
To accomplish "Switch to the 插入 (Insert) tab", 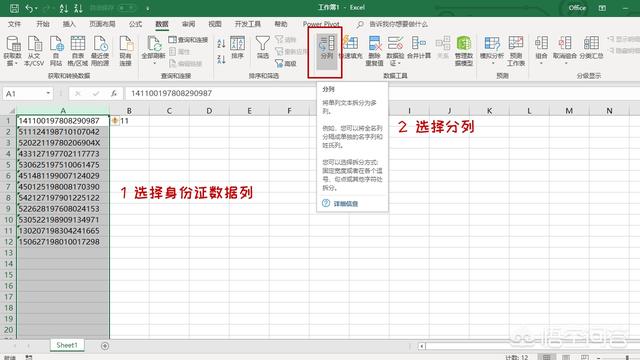I will pos(69,24).
